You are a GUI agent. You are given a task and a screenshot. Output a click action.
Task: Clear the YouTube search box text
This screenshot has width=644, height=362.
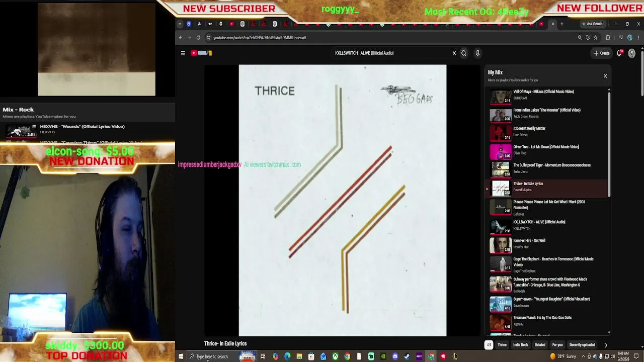coord(454,53)
